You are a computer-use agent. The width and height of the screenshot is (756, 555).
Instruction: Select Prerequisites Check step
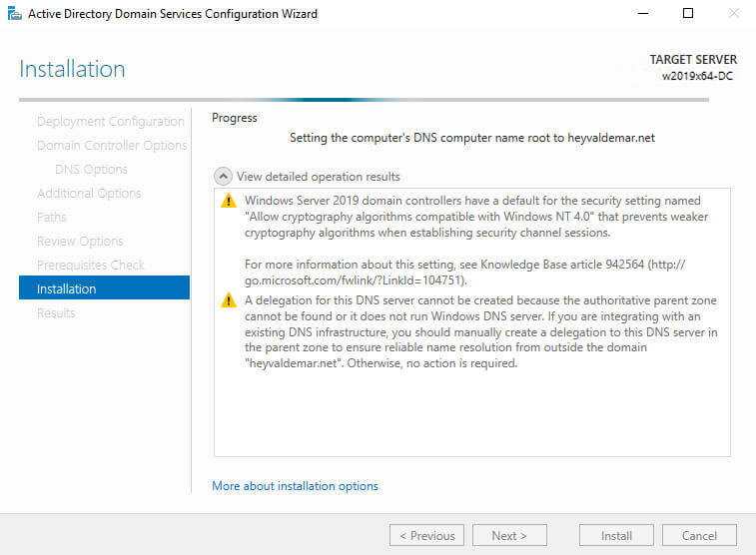click(x=91, y=265)
